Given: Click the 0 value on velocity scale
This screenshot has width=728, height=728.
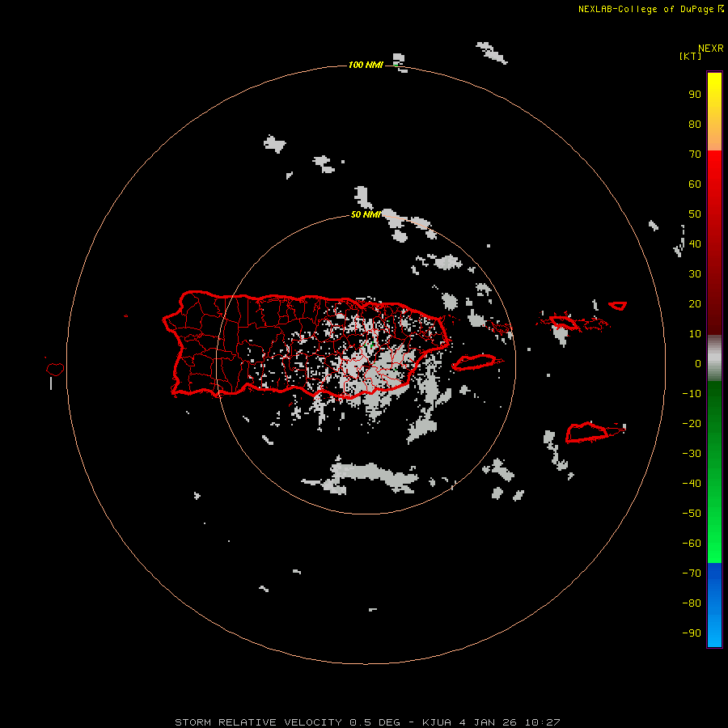Looking at the screenshot, I should tap(698, 363).
